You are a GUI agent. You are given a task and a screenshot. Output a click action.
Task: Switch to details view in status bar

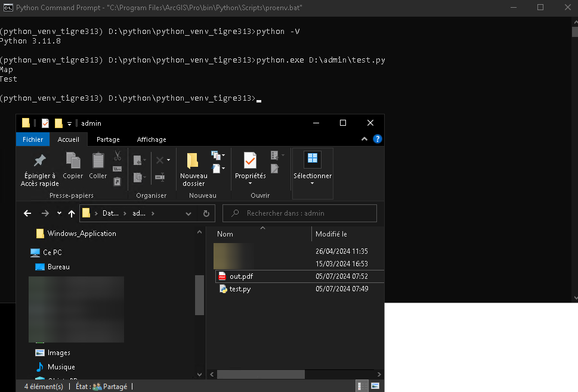point(362,385)
